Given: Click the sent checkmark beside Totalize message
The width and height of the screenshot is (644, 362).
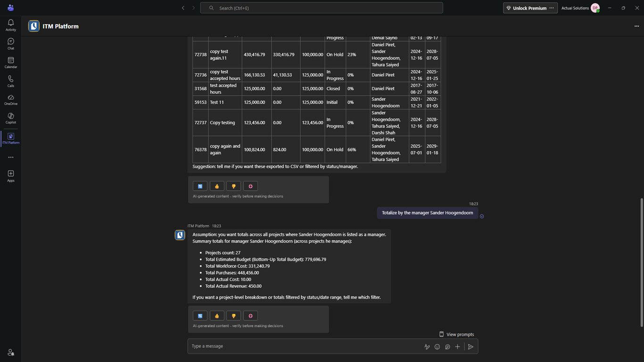Looking at the screenshot, I should (482, 216).
